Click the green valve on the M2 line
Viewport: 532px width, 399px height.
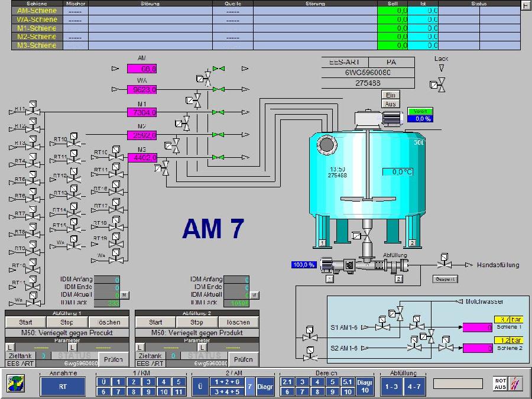tap(218, 135)
